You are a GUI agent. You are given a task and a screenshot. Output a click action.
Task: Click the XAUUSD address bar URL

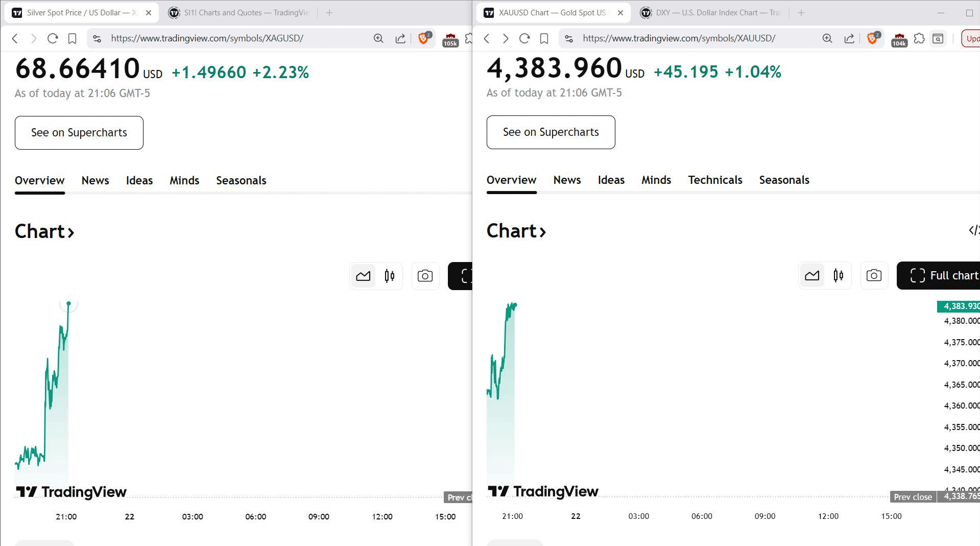pos(679,38)
